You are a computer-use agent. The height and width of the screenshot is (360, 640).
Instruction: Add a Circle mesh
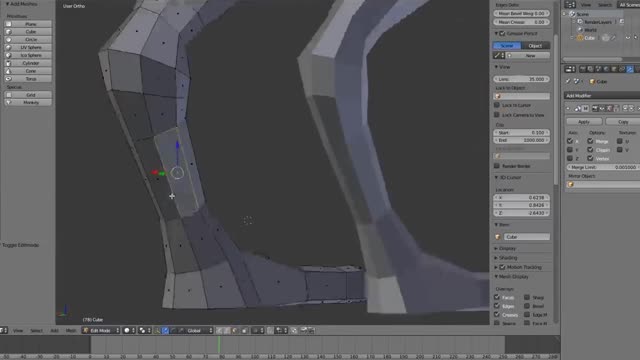(x=28, y=40)
